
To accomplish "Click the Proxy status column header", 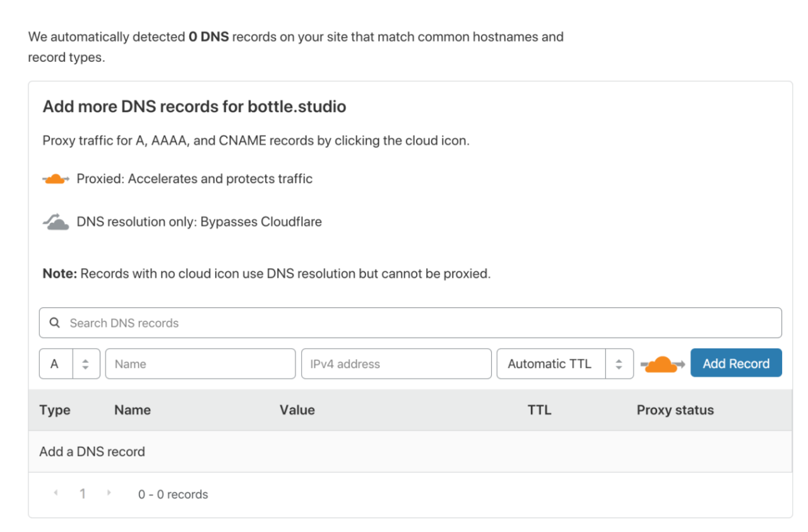I will [x=675, y=410].
